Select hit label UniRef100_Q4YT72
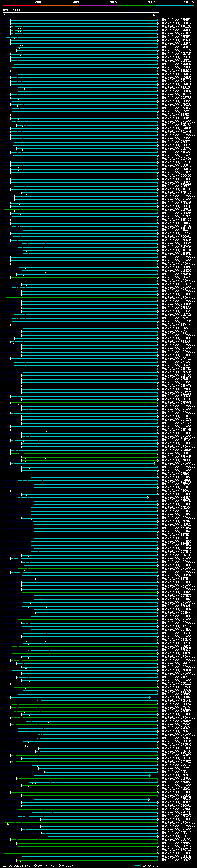 tap(177, 626)
